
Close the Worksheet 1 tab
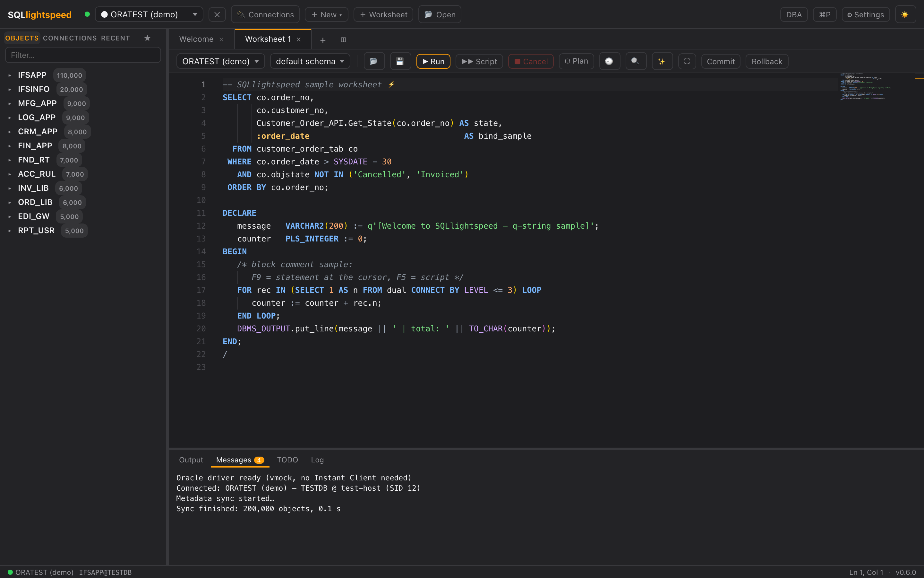tap(299, 39)
